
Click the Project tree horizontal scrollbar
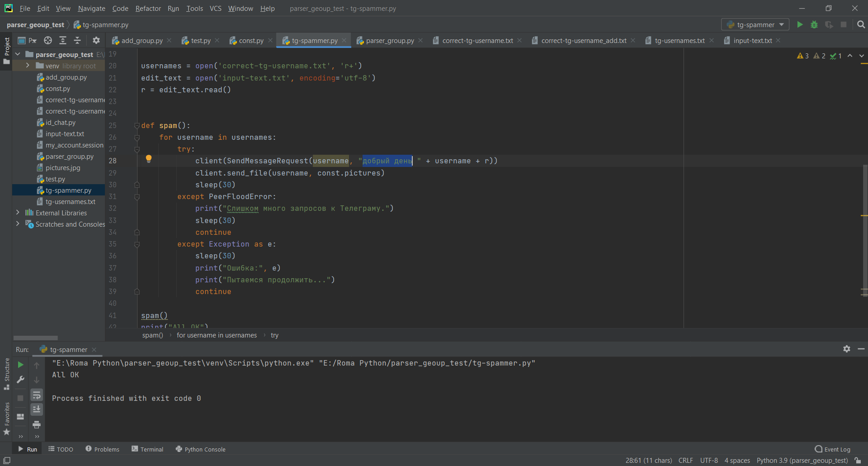36,338
